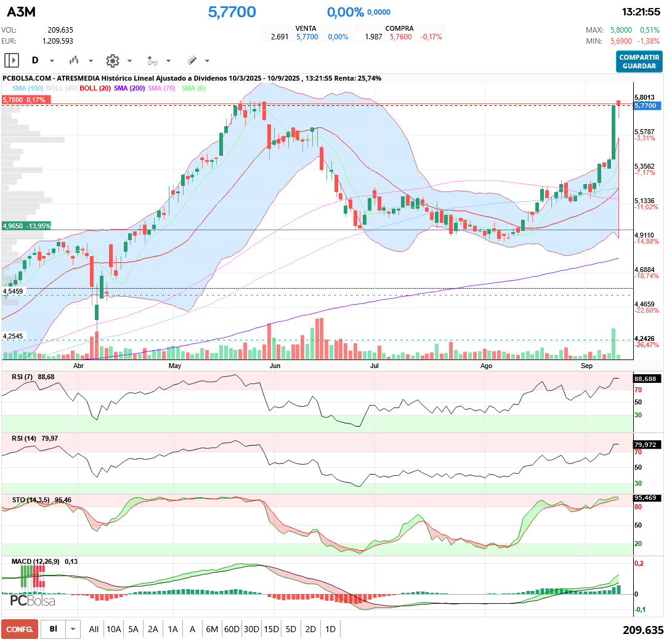Select the All time range

click(94, 629)
